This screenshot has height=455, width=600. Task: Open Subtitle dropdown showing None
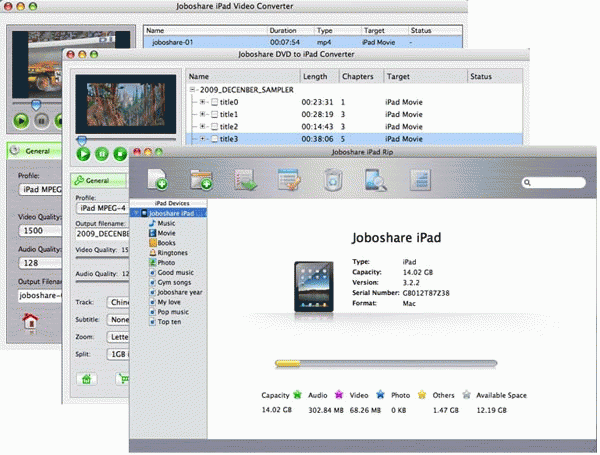[x=118, y=320]
